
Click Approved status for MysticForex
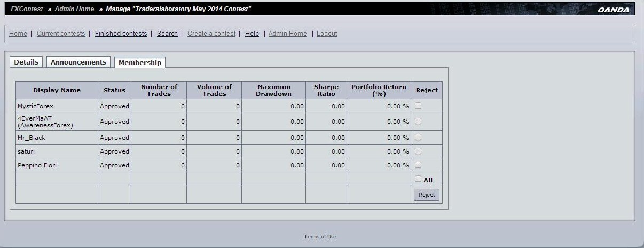114,106
